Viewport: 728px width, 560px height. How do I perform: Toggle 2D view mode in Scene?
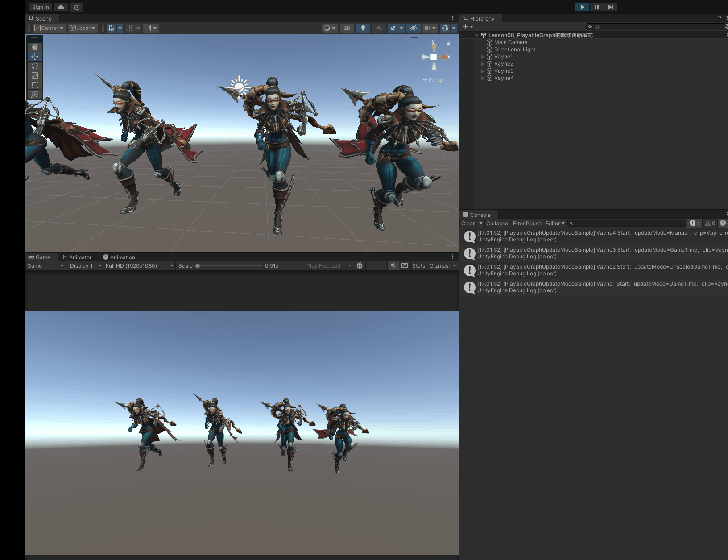pos(347,28)
